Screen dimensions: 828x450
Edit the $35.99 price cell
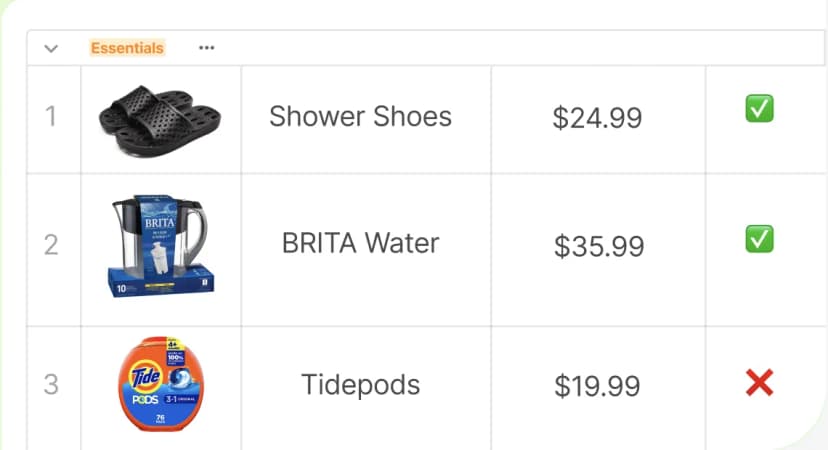(x=597, y=246)
